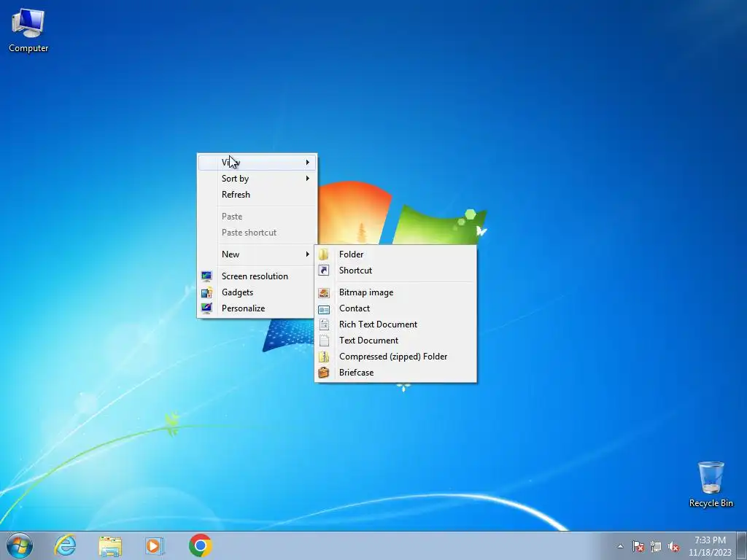
Task: Expand the arrow next to View
Action: [308, 163]
